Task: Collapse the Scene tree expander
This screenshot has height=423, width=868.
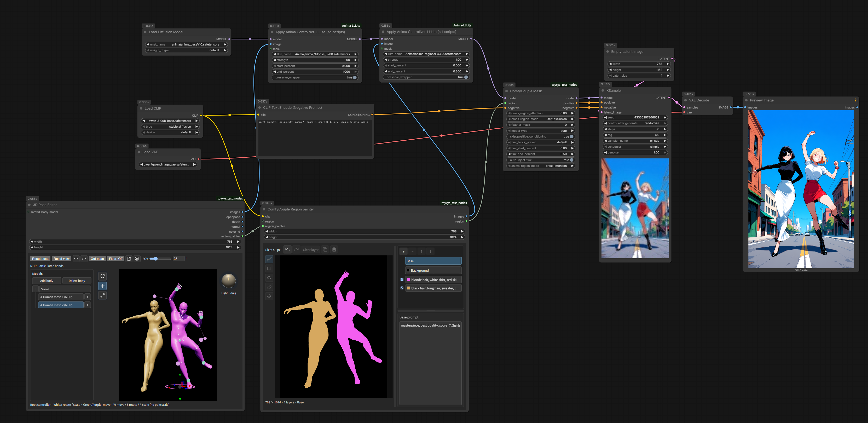Action: 35,289
